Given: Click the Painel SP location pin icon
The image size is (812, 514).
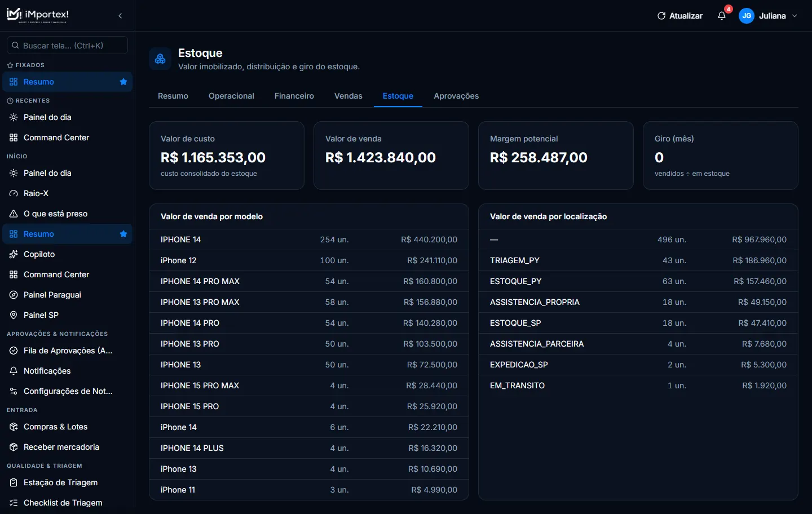Looking at the screenshot, I should [x=14, y=315].
